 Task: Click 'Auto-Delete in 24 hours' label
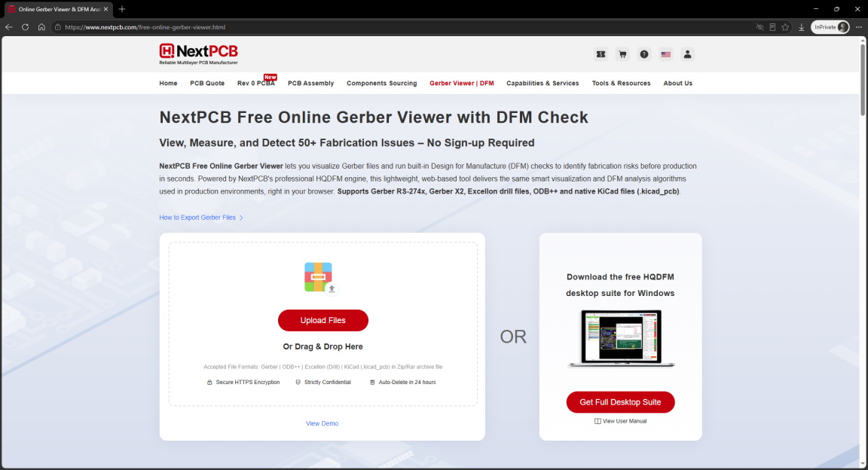tap(402, 382)
